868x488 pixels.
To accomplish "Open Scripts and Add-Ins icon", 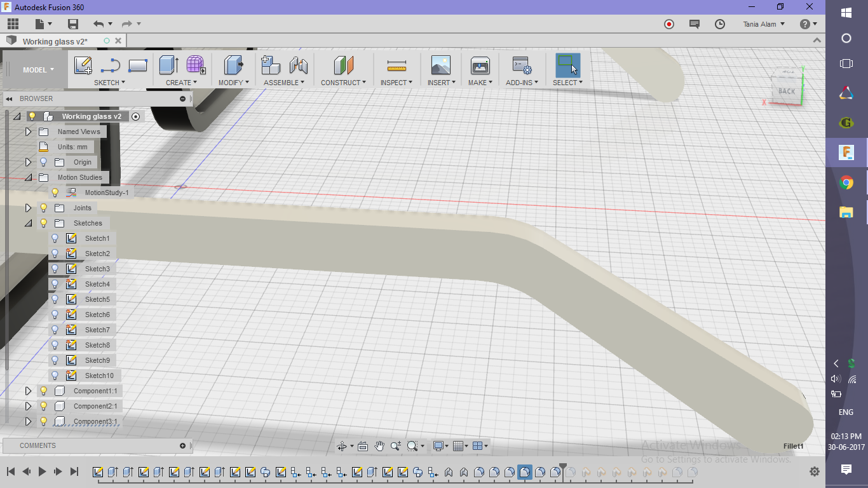I will coord(522,65).
